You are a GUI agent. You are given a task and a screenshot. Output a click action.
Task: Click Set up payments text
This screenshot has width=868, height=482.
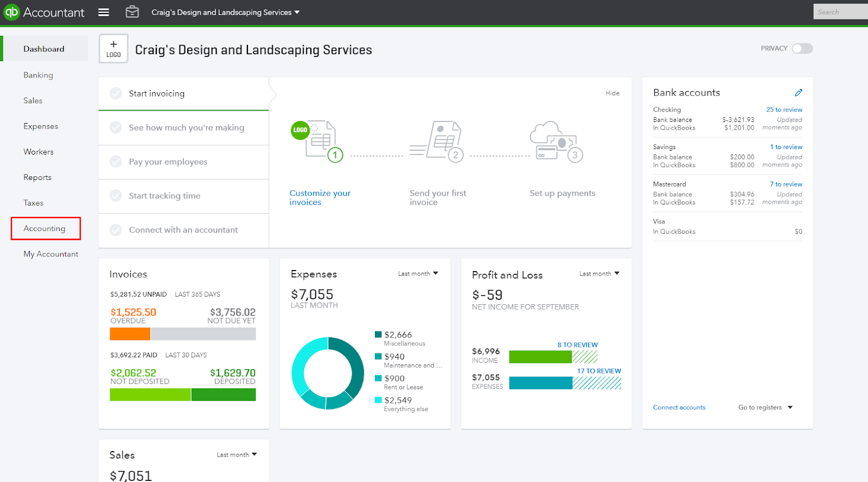click(563, 193)
